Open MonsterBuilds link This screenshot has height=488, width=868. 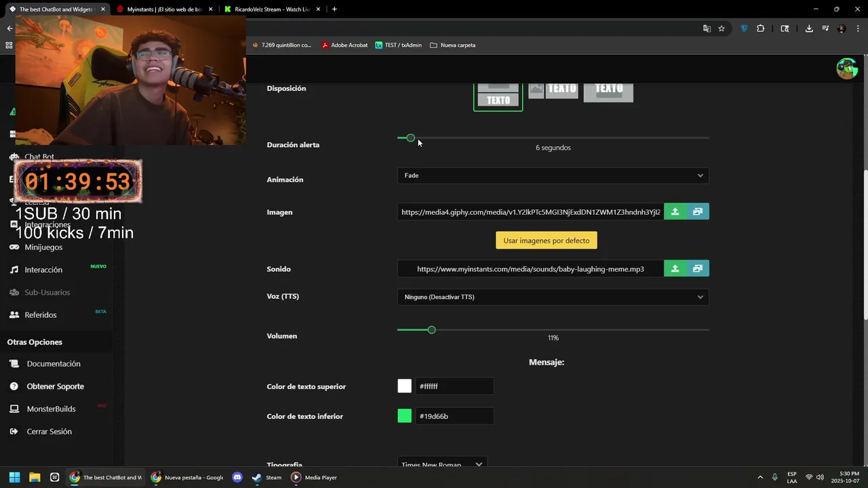[x=51, y=409]
